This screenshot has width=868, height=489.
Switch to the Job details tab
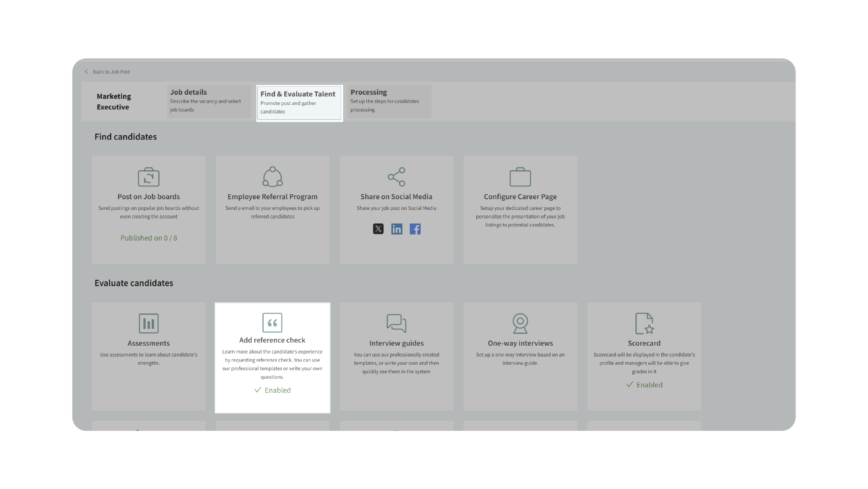point(209,101)
